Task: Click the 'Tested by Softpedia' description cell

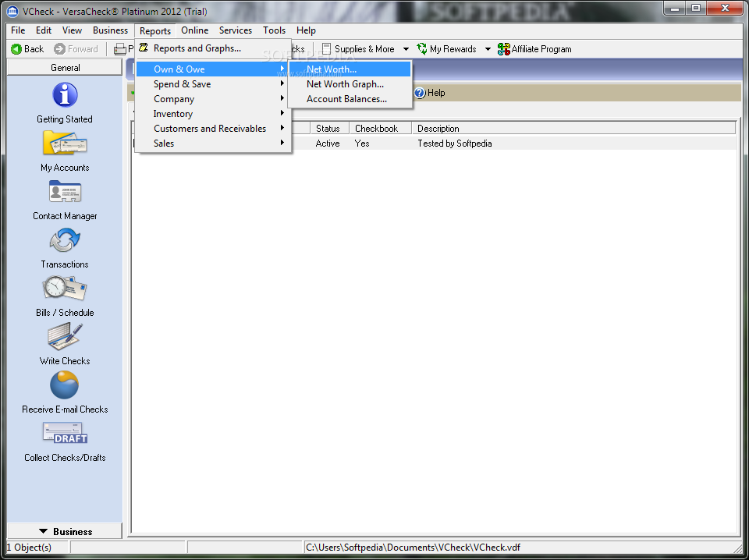Action: pos(455,144)
